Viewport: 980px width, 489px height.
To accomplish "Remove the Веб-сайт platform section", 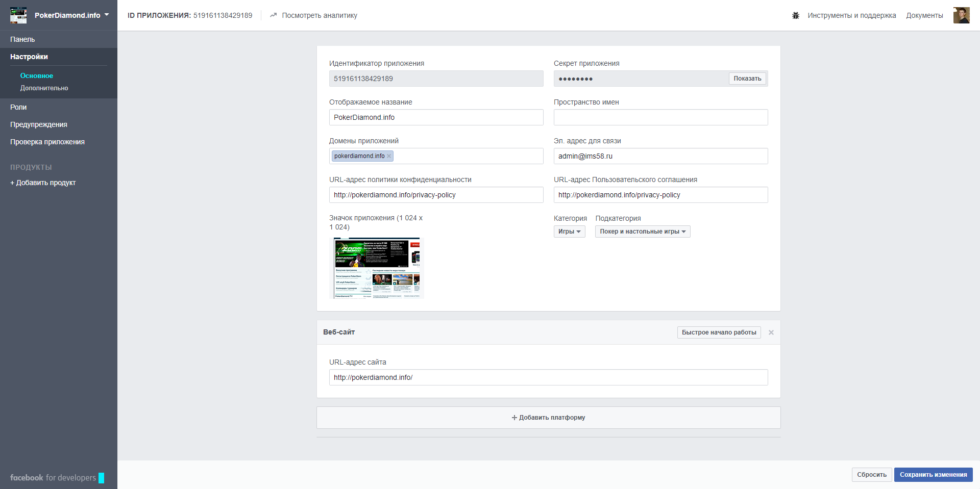I will pos(771,332).
